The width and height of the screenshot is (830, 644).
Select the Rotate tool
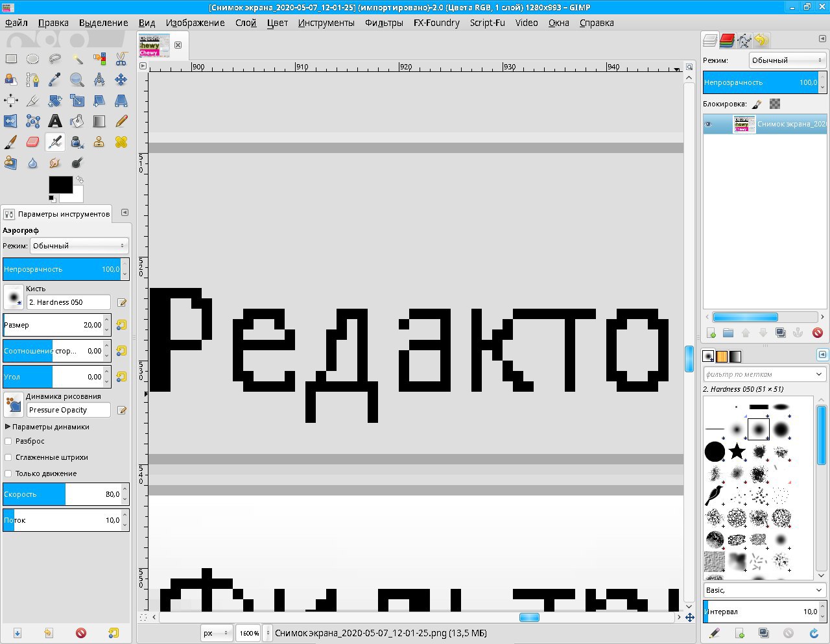tap(55, 101)
